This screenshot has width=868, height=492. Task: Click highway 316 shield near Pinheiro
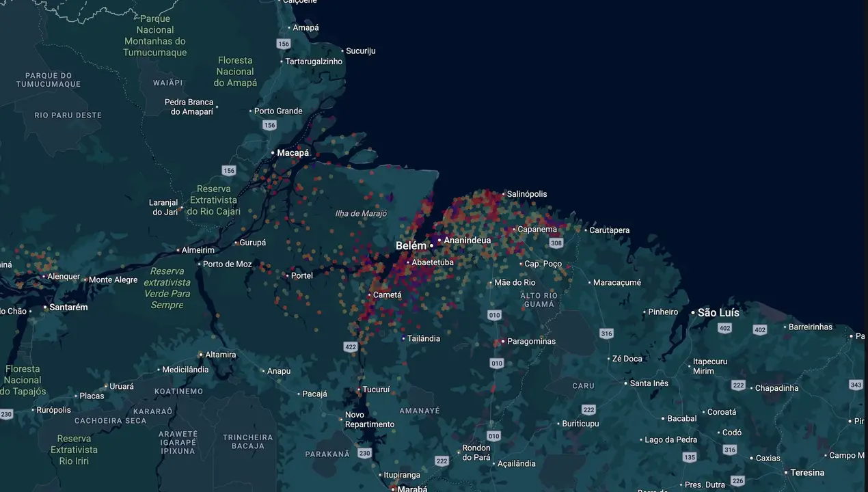[x=606, y=333]
